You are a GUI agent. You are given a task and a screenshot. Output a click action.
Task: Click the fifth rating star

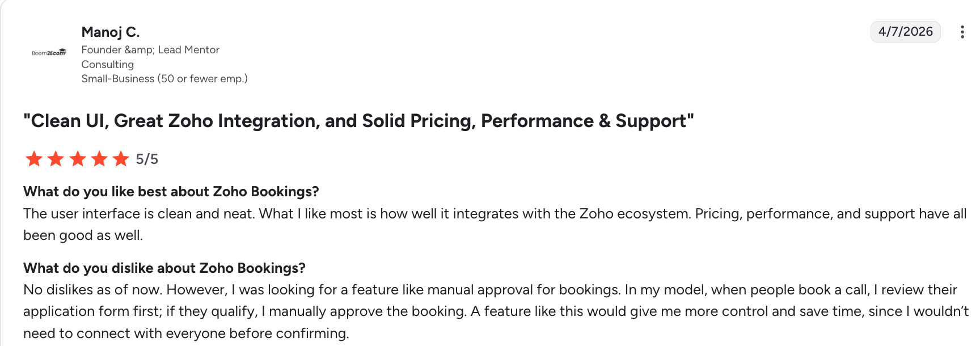(x=121, y=159)
